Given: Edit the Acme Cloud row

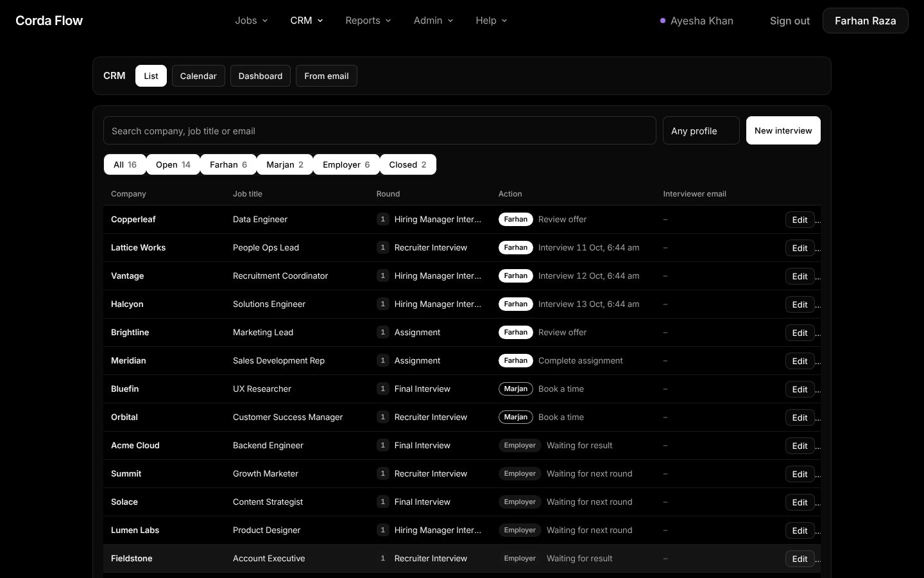Looking at the screenshot, I should [x=800, y=446].
